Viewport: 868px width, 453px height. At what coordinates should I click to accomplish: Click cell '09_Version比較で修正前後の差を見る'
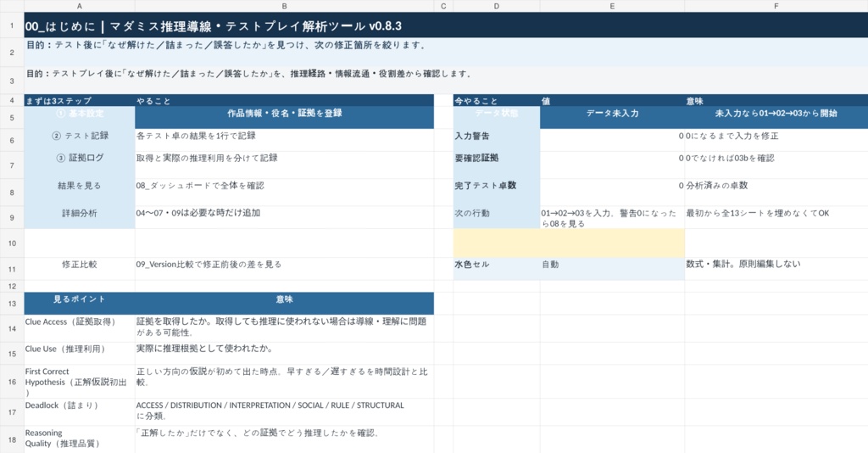coord(284,269)
